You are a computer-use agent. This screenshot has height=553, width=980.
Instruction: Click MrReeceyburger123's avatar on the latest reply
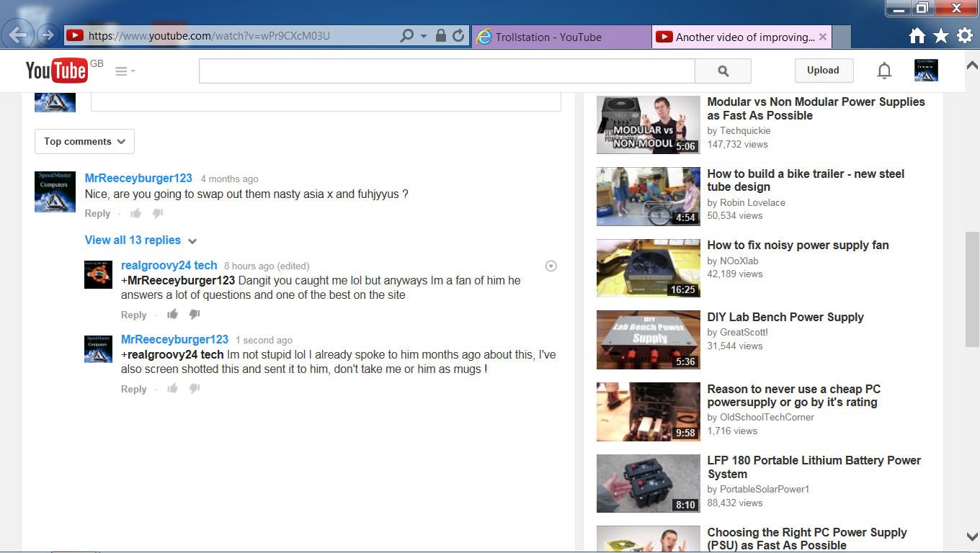click(99, 349)
